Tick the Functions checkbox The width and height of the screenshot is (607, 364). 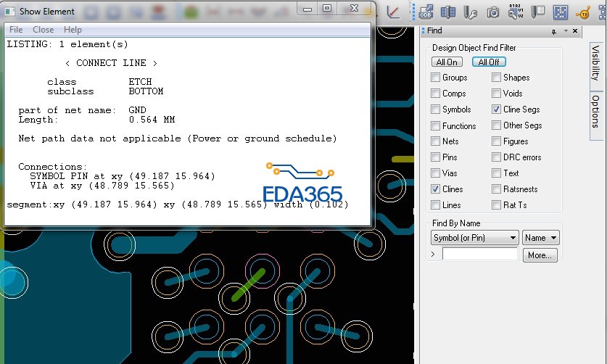pyautogui.click(x=436, y=125)
